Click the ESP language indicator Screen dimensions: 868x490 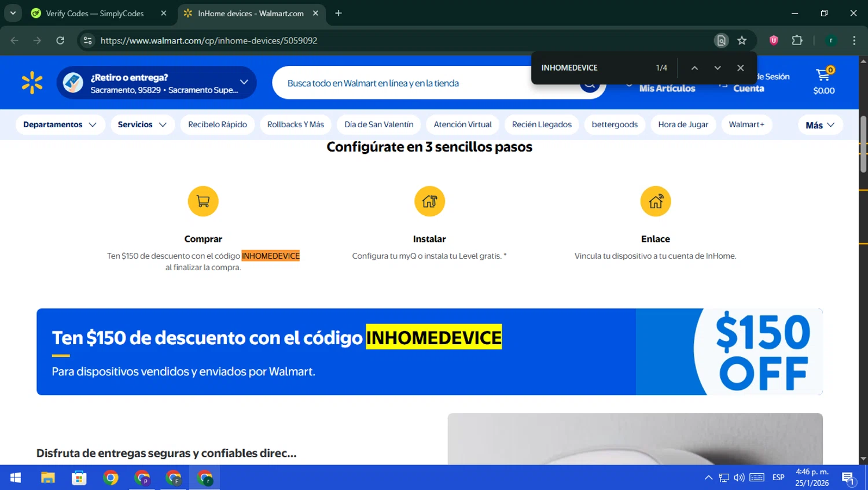click(x=778, y=478)
